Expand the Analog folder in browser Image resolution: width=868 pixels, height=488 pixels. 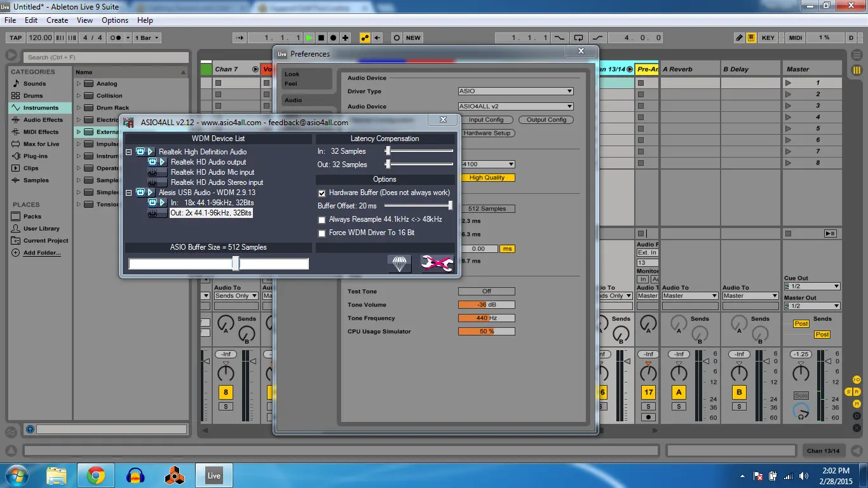point(79,83)
